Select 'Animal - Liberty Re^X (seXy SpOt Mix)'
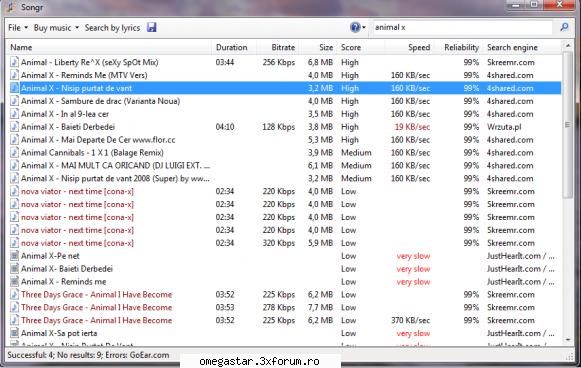 [x=90, y=62]
